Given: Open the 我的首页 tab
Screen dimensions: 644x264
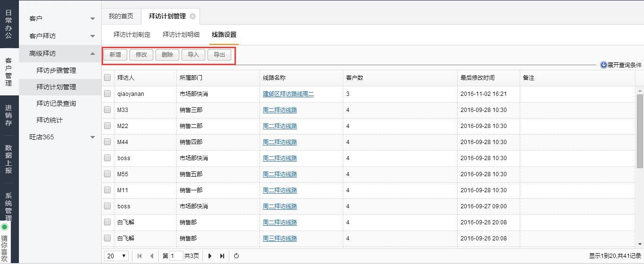Looking at the screenshot, I should pos(121,16).
